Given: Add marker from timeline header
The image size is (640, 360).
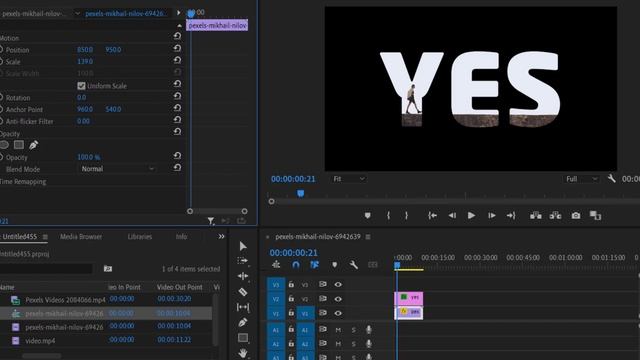Looking at the screenshot, I should 335,264.
